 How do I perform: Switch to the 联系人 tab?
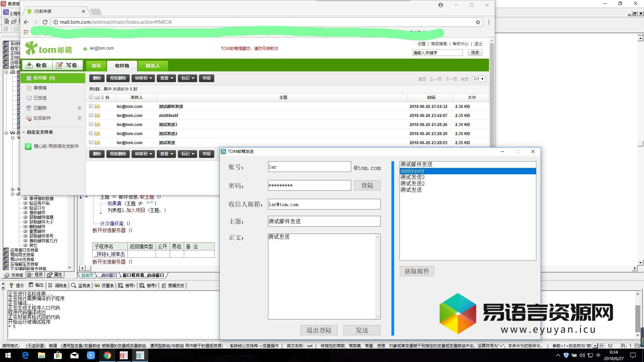tap(153, 66)
